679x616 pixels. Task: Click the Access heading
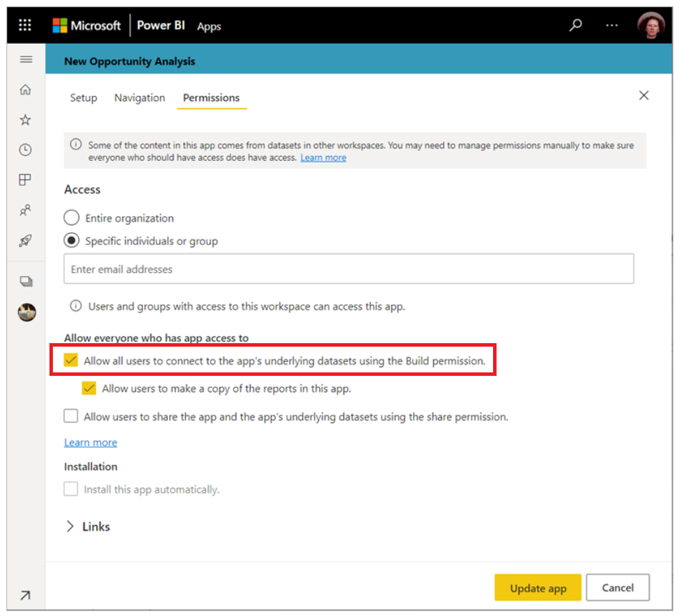point(82,189)
